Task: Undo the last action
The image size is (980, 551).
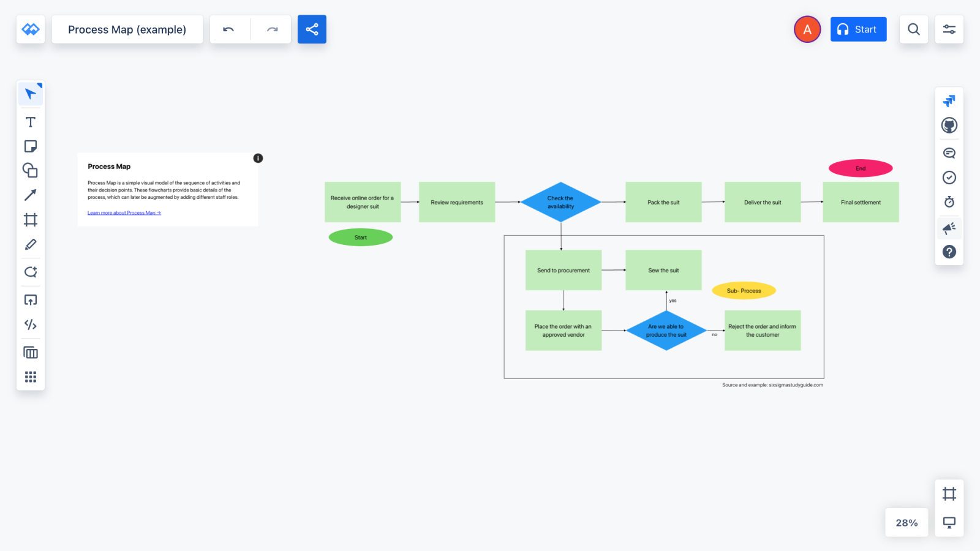Action: point(229,29)
